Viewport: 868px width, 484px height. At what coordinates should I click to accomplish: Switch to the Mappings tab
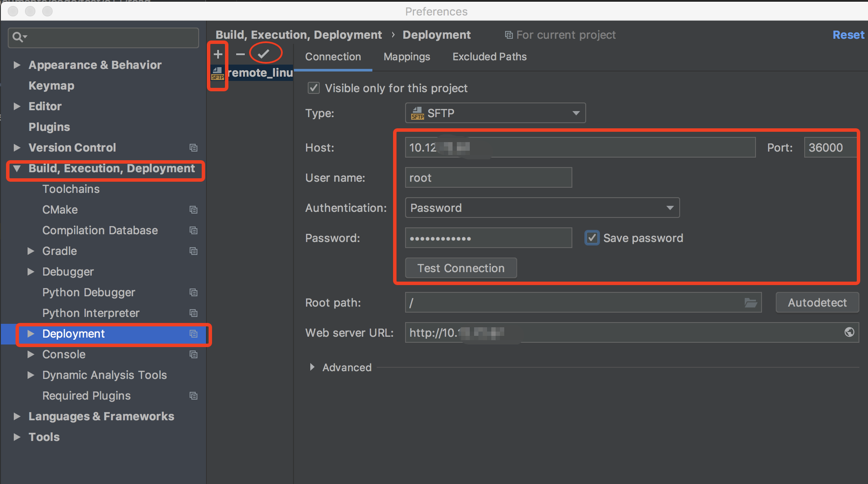pyautogui.click(x=406, y=56)
